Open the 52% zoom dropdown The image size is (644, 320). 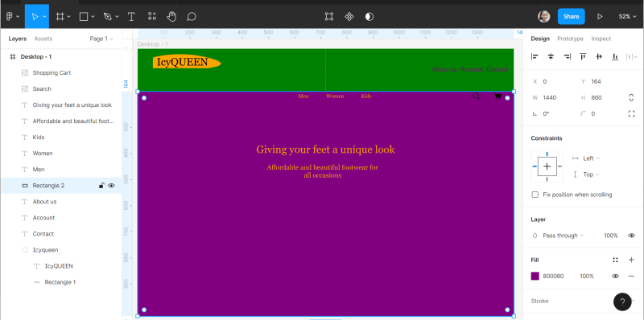point(627,16)
